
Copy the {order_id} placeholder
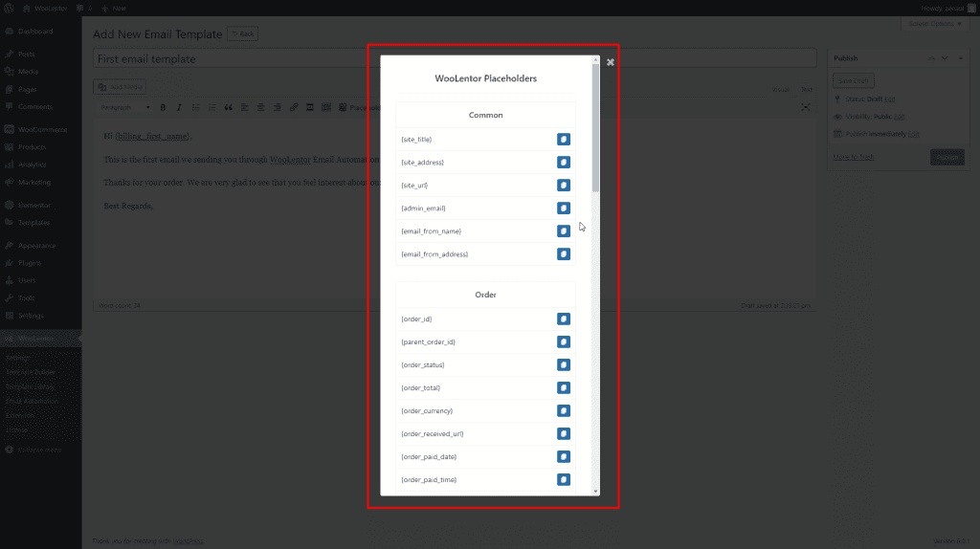pos(564,319)
